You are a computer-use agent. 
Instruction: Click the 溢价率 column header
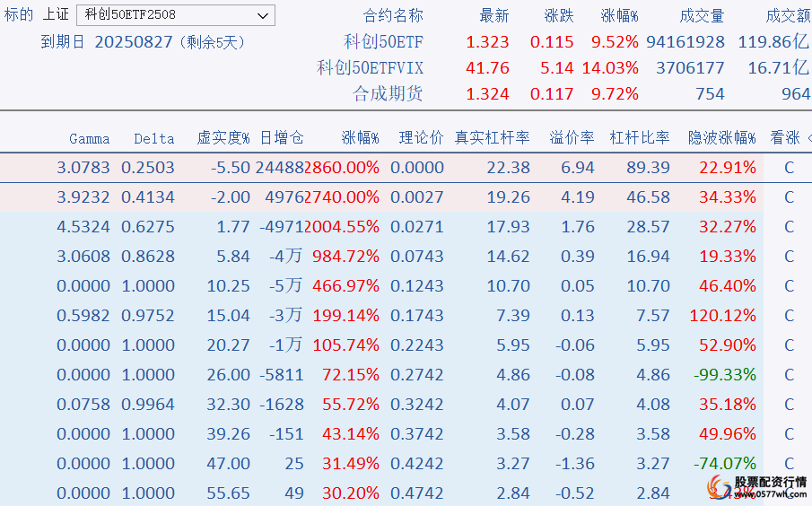(x=572, y=138)
